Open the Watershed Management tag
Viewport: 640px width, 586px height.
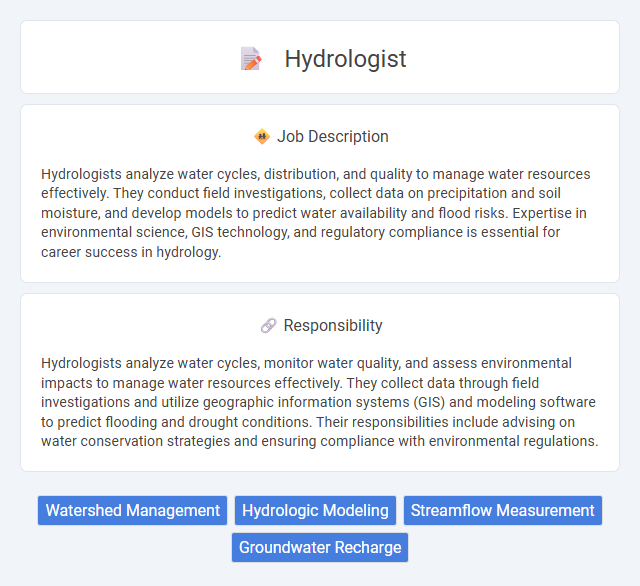click(132, 511)
